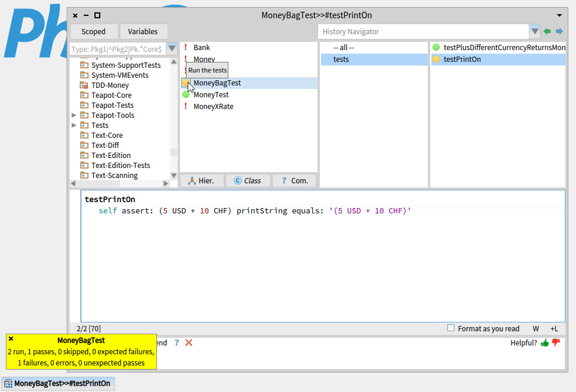Click the History Navigator field
This screenshot has height=392, width=576.
coord(423,32)
